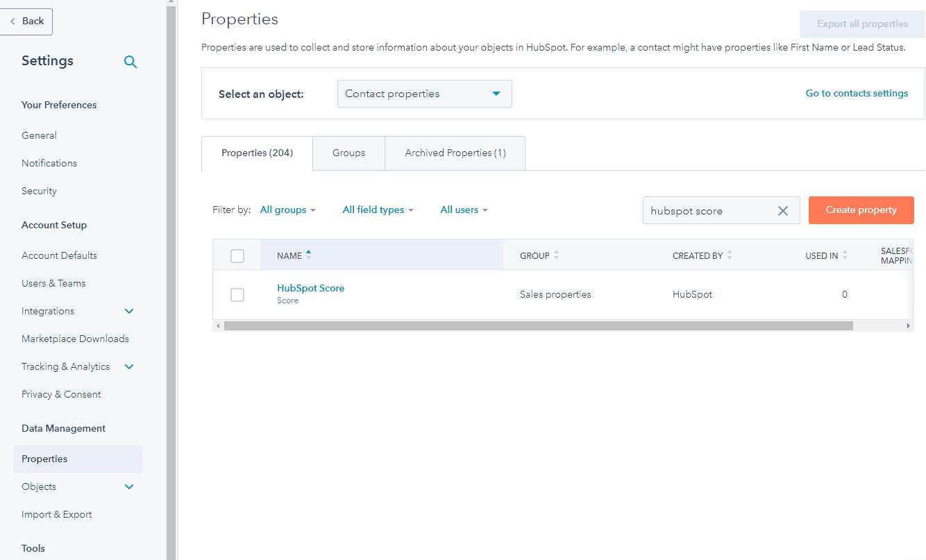Open settings search via magnifying glass icon

coord(131,62)
